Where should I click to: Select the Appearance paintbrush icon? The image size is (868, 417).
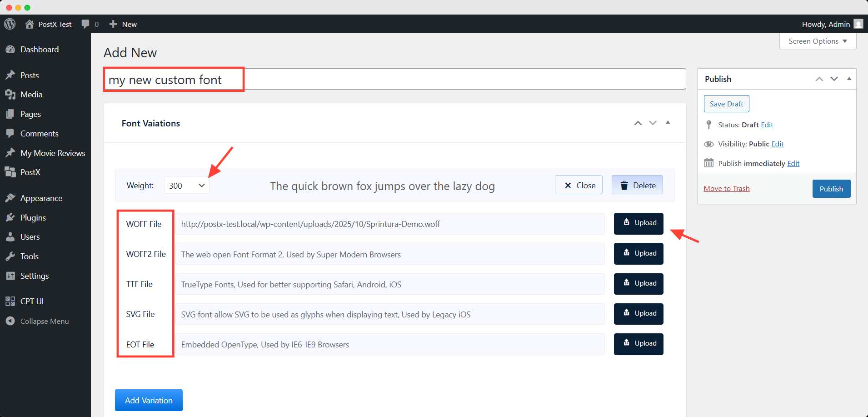[x=11, y=198]
